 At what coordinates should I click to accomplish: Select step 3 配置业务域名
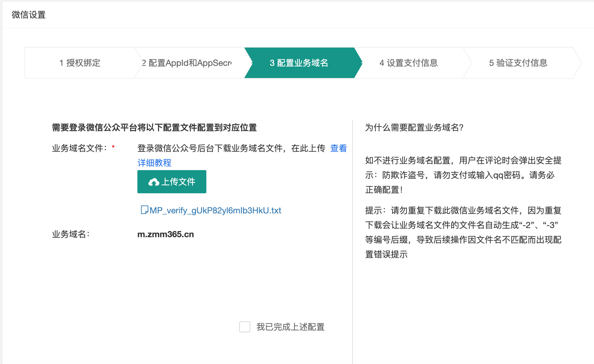(x=299, y=63)
